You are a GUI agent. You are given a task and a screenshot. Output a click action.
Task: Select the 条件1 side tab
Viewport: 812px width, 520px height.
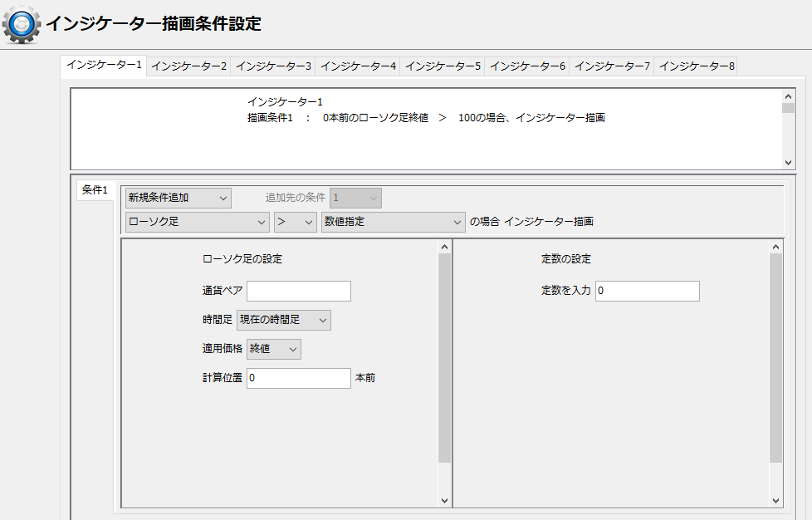(95, 190)
